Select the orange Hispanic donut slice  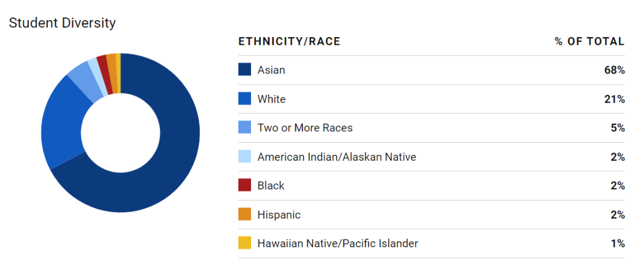[112, 73]
